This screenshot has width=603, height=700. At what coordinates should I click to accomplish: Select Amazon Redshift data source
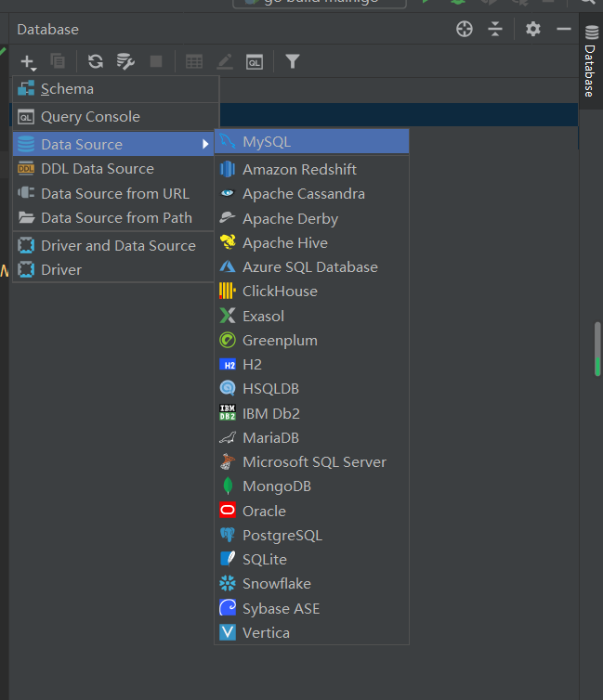point(312,170)
